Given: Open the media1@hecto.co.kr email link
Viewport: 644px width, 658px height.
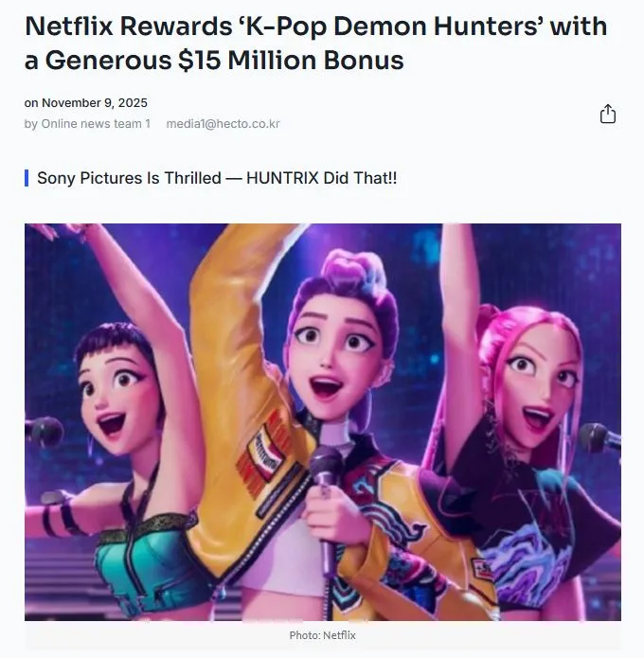Looking at the screenshot, I should (x=223, y=124).
